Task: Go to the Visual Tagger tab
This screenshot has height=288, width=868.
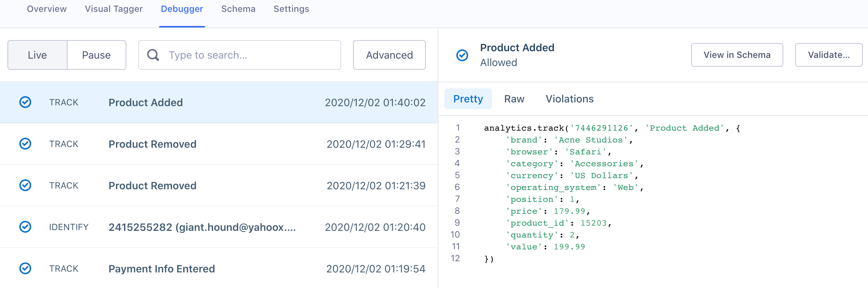Action: (x=114, y=9)
